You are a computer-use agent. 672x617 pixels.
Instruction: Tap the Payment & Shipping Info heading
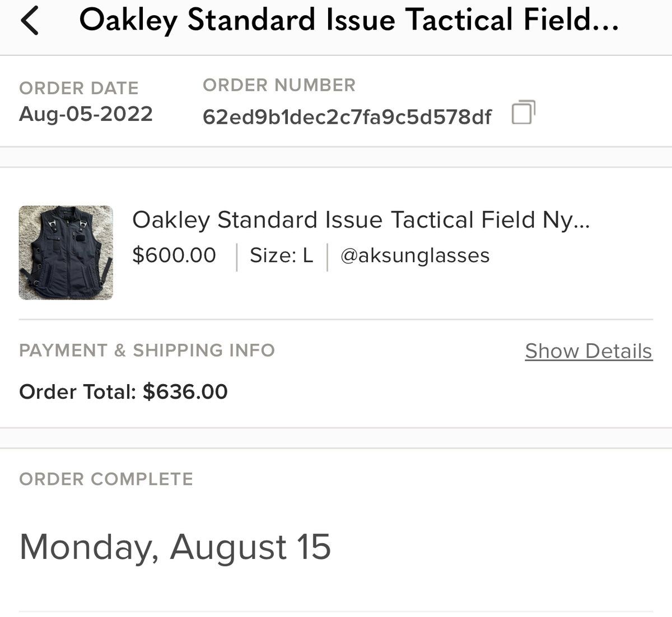(147, 350)
